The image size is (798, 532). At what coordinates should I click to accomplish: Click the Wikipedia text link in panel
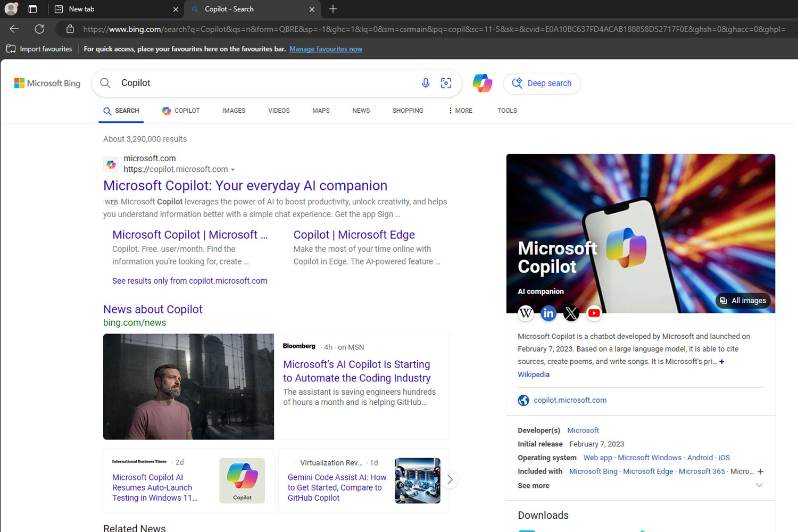pyautogui.click(x=534, y=375)
